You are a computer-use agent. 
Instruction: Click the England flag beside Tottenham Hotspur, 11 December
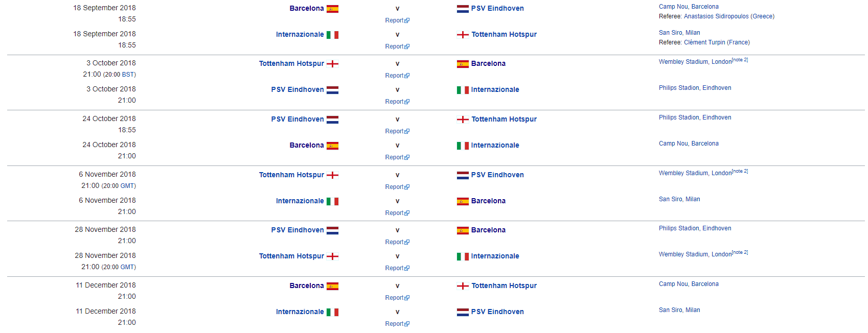463,286
